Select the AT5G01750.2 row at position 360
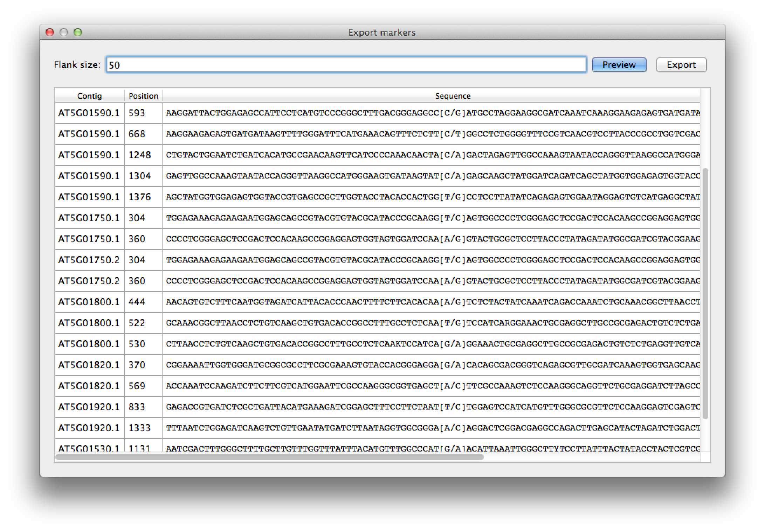Screen dimensions: 765x532 pos(89,281)
